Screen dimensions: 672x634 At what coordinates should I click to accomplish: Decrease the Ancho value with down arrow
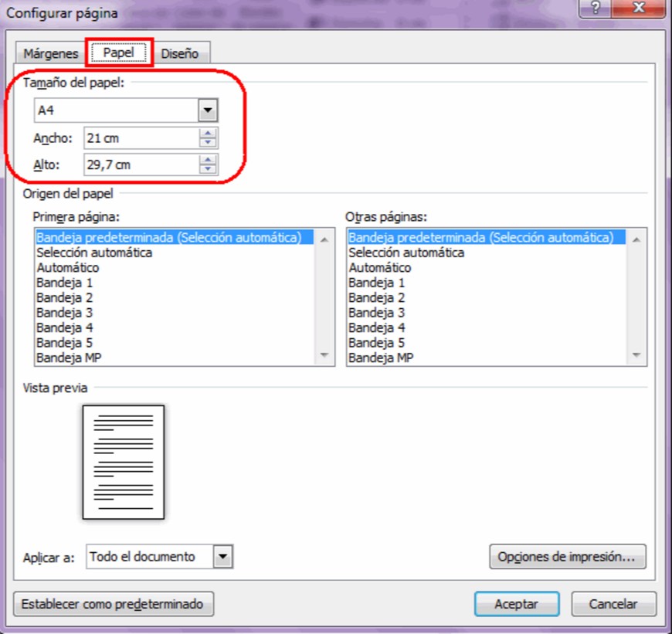tap(208, 143)
